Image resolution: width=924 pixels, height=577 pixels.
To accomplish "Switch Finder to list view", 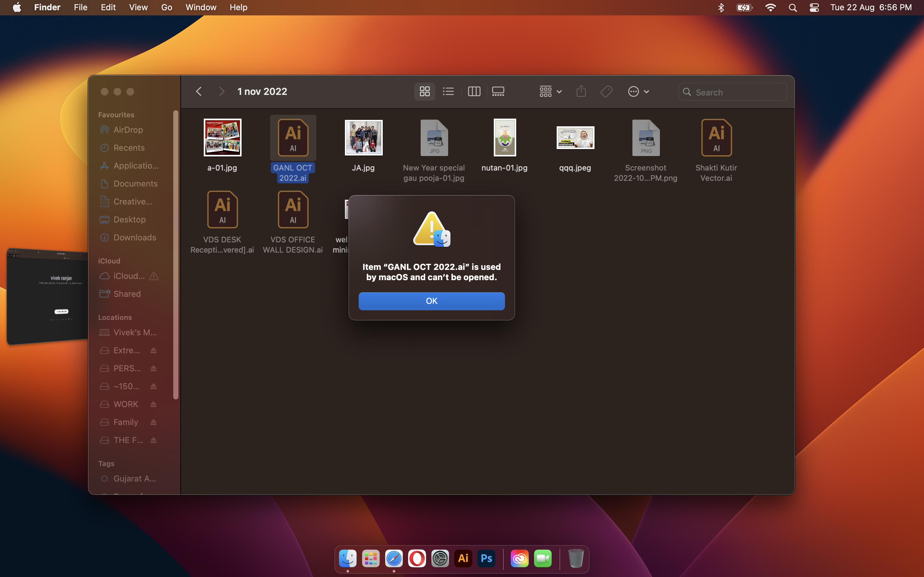I will click(448, 92).
